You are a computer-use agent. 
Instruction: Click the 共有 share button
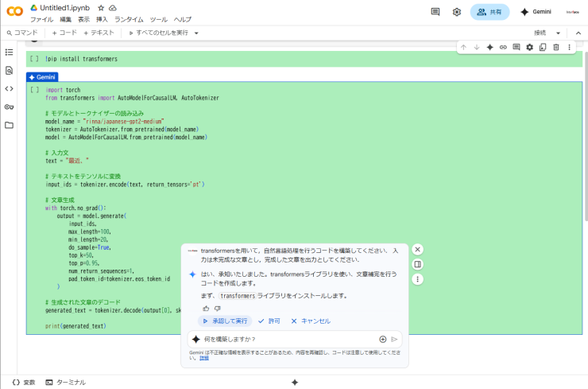[x=489, y=12]
